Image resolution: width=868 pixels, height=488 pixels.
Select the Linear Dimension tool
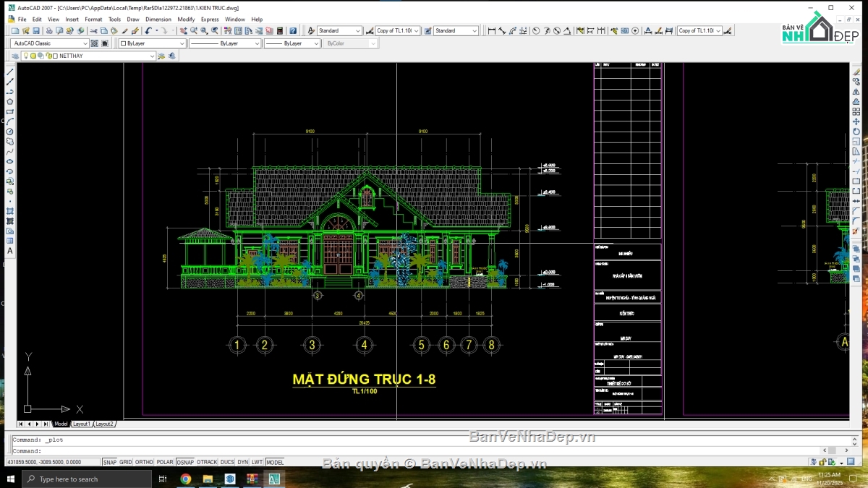[x=492, y=31]
